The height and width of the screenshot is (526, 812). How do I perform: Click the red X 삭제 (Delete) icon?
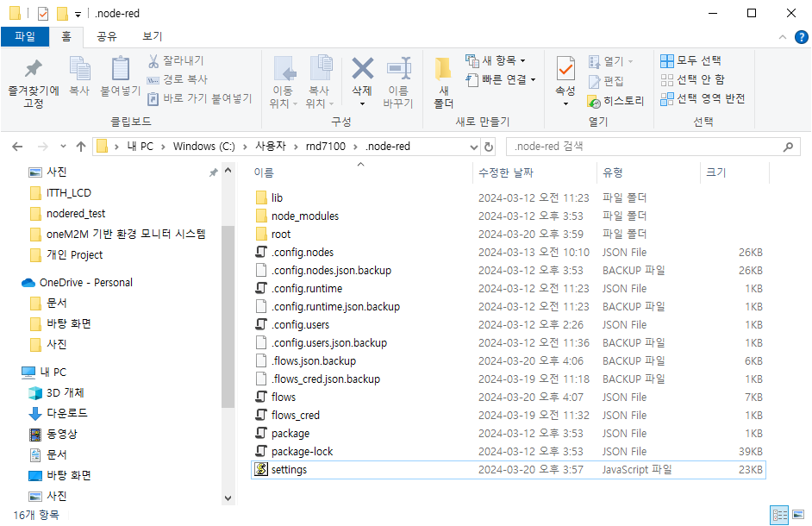click(x=362, y=80)
